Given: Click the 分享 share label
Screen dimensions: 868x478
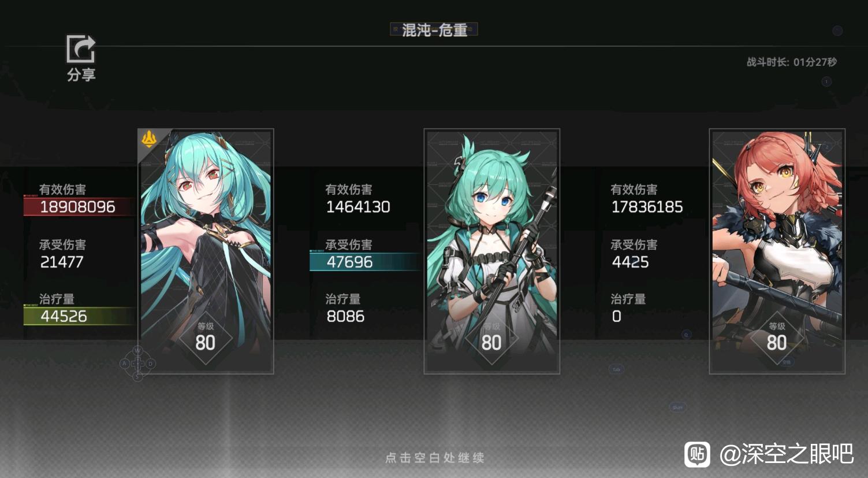Looking at the screenshot, I should click(x=81, y=75).
